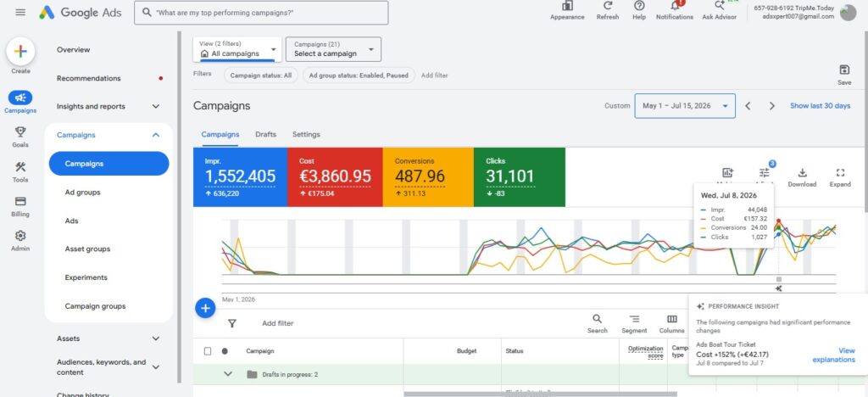Image resolution: width=868 pixels, height=397 pixels.
Task: Select the Cost metric scorecard
Action: pyautogui.click(x=335, y=177)
